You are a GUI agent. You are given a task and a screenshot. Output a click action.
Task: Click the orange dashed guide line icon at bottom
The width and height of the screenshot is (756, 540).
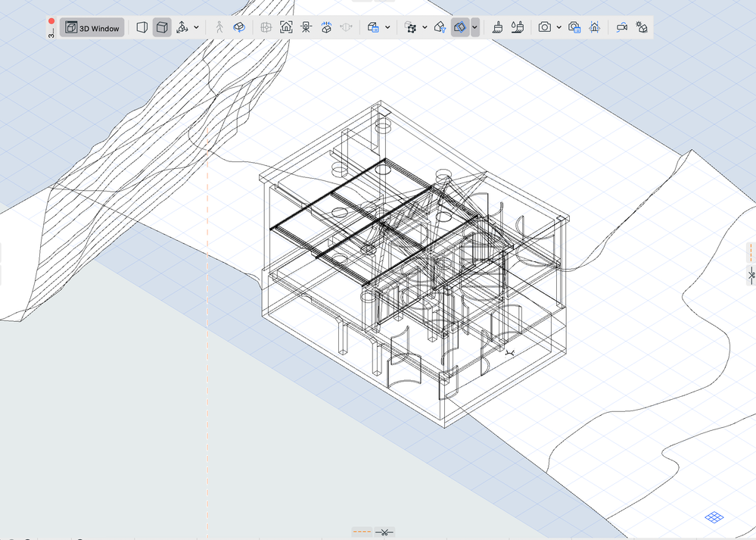362,532
